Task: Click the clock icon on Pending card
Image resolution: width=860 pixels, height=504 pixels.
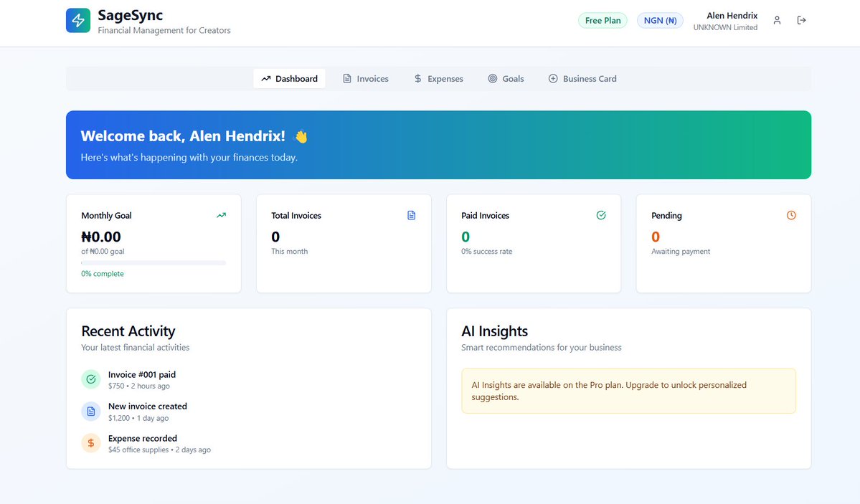Action: tap(791, 215)
